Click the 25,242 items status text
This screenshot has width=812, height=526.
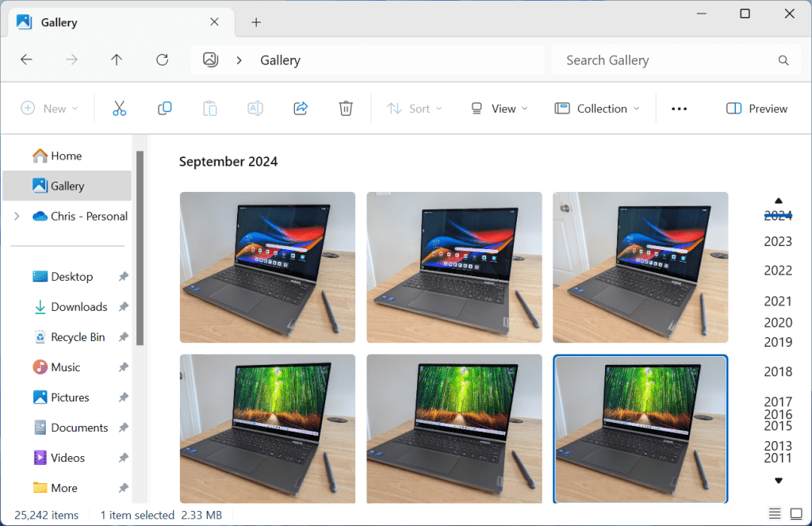[47, 515]
